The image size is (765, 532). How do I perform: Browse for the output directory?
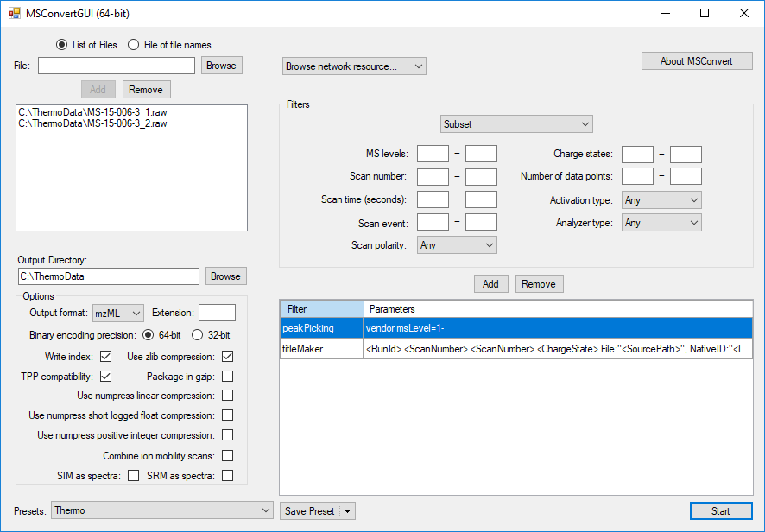coord(226,276)
